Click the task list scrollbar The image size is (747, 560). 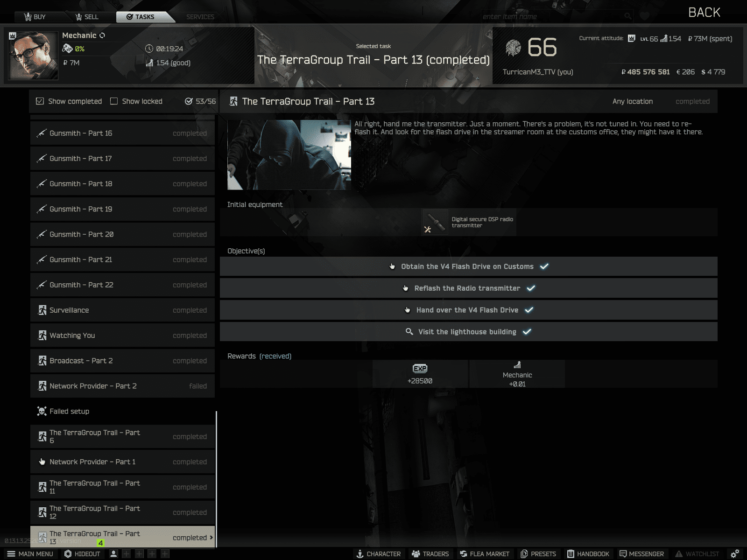click(216, 479)
